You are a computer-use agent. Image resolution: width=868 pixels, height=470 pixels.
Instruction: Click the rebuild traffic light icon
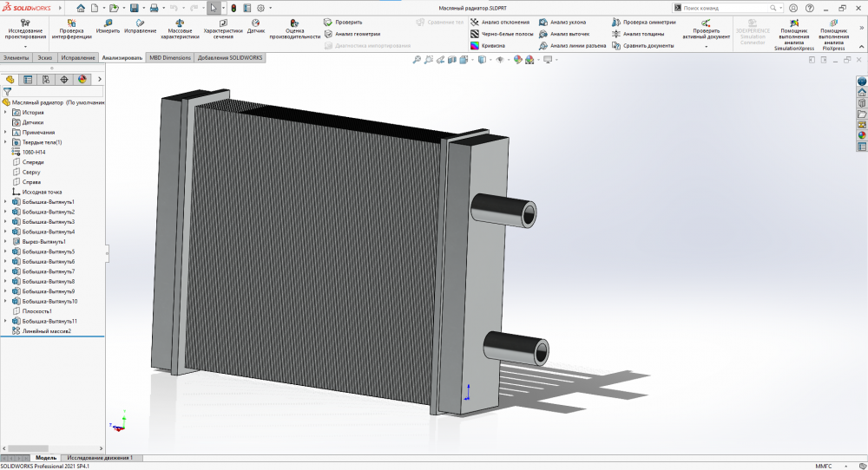(x=233, y=8)
